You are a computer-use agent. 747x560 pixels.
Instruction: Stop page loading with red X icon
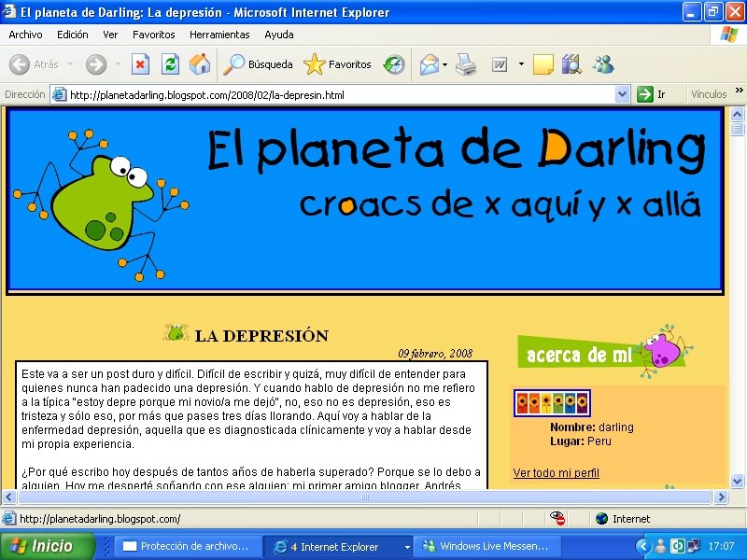(140, 64)
